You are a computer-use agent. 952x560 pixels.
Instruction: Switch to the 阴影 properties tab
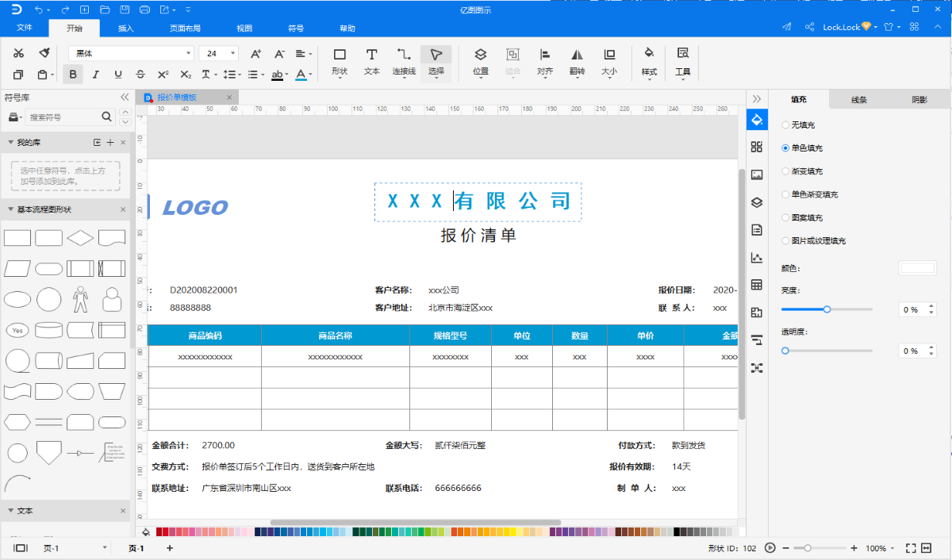click(x=919, y=100)
